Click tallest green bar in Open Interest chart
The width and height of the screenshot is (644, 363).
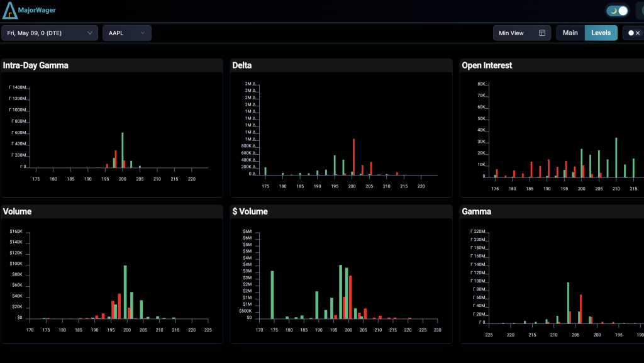[616, 158]
